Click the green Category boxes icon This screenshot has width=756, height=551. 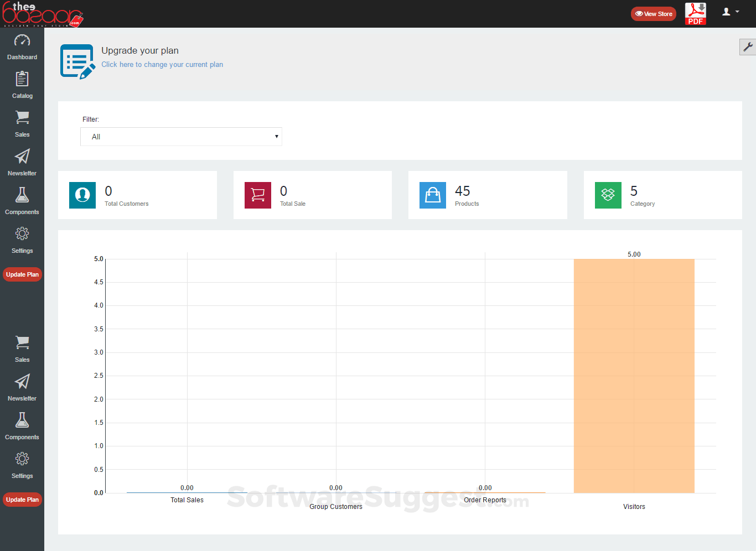[608, 195]
